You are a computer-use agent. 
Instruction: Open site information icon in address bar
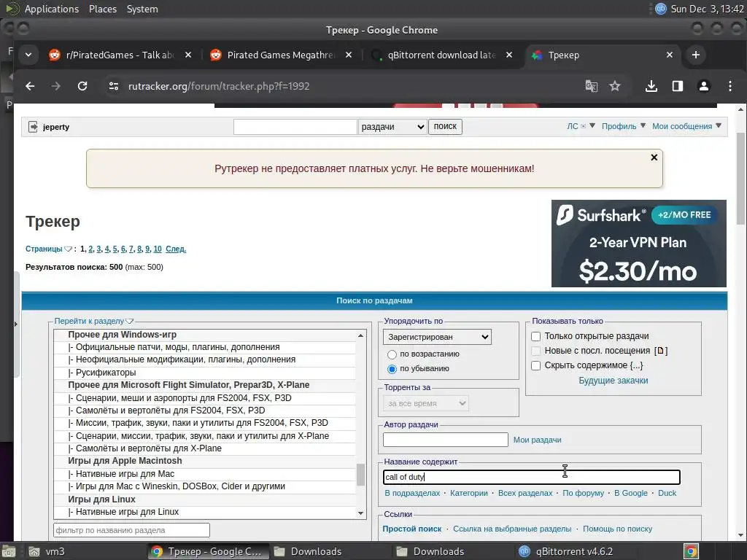[113, 86]
